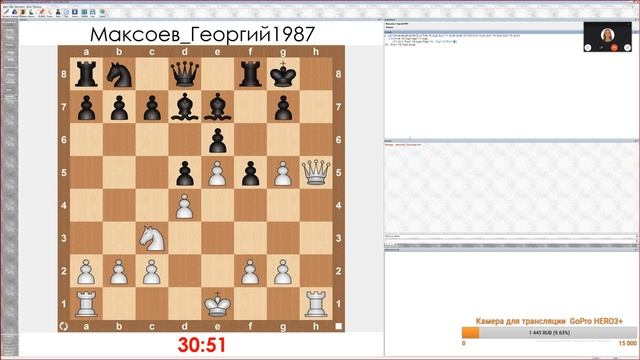Click the printer toolbar icon
Image resolution: width=640 pixels, height=360 pixels.
click(x=93, y=12)
